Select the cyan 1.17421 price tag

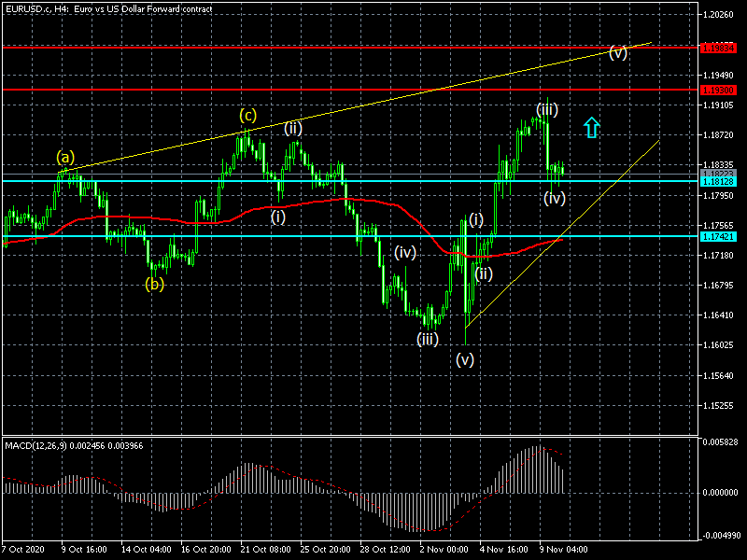tap(718, 237)
